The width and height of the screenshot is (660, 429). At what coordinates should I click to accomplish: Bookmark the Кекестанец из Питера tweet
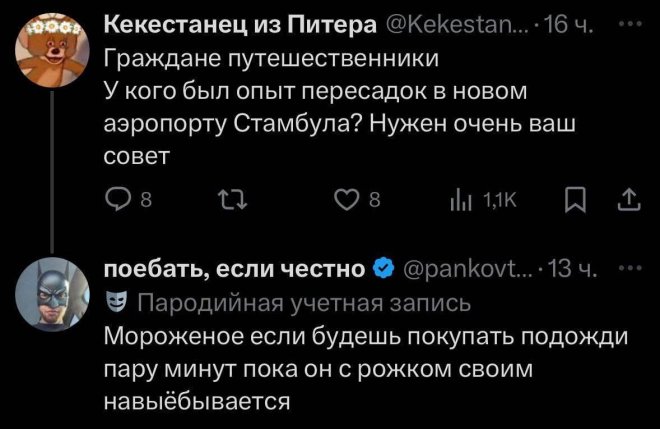[573, 203]
